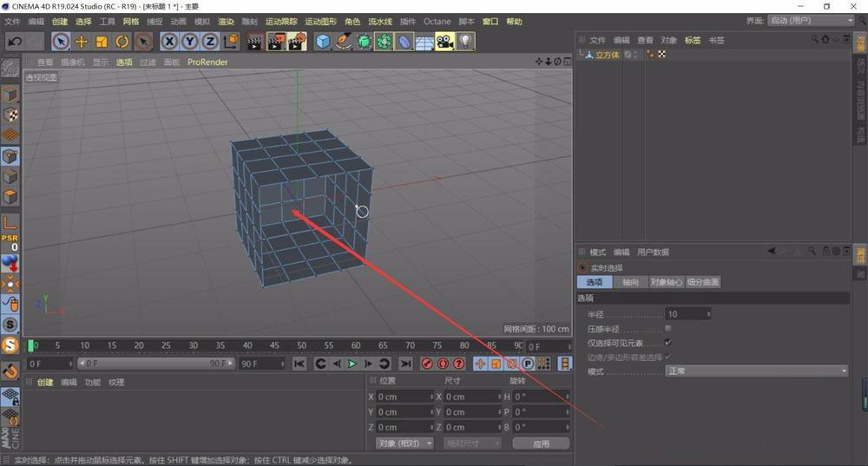Screen dimensions: 868x466
Task: Click the PSR reset icon
Action: pyautogui.click(x=10, y=242)
